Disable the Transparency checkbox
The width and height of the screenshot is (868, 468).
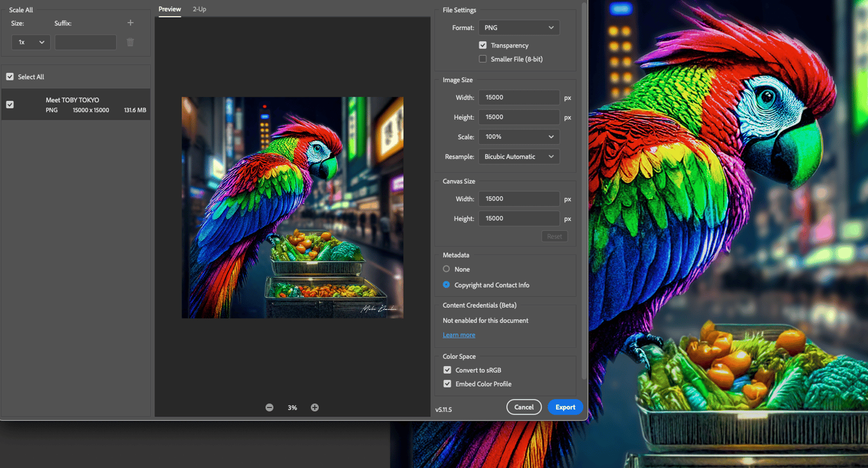pyautogui.click(x=483, y=45)
